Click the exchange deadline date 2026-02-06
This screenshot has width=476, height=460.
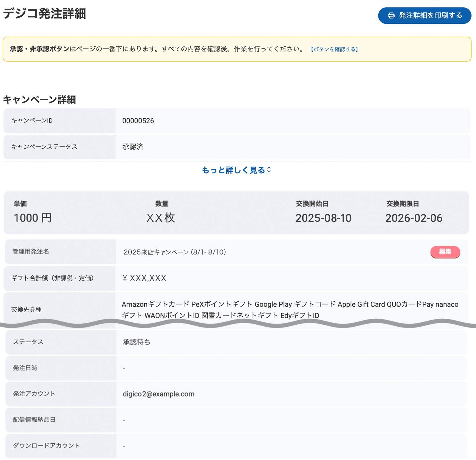click(414, 218)
